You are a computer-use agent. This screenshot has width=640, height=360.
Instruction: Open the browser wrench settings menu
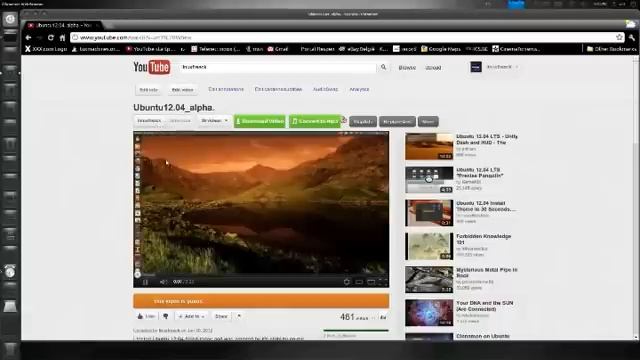632,37
